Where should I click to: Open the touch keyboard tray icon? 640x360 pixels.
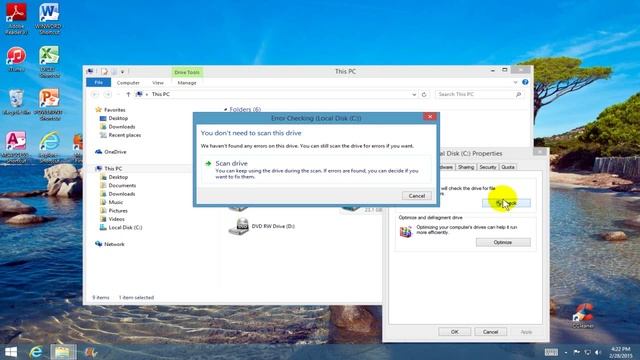click(x=551, y=352)
